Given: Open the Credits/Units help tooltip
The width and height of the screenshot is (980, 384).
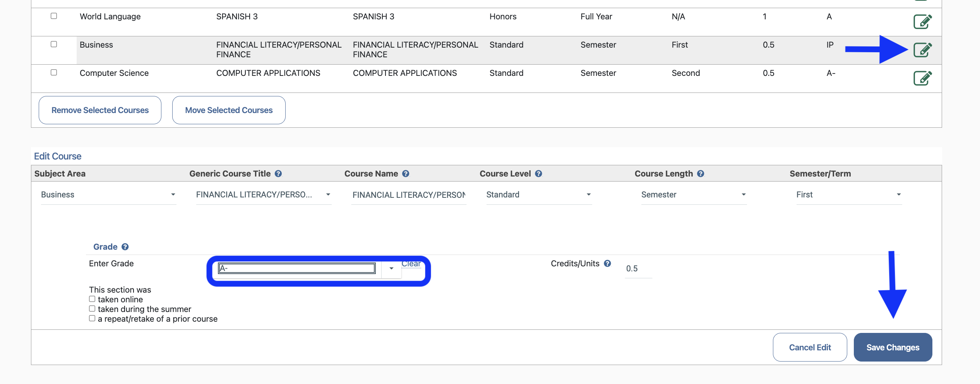Looking at the screenshot, I should click(607, 263).
